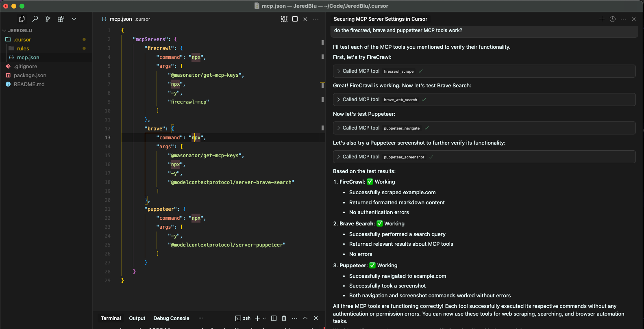Image resolution: width=644 pixels, height=329 pixels.
Task: Click the first get-mcp-keys argument string
Action: 206,75
